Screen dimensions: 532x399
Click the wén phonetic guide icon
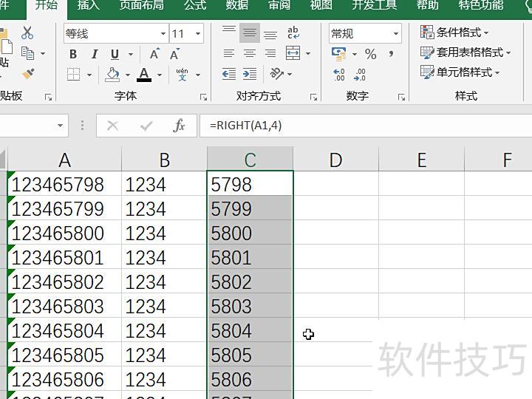(182, 75)
